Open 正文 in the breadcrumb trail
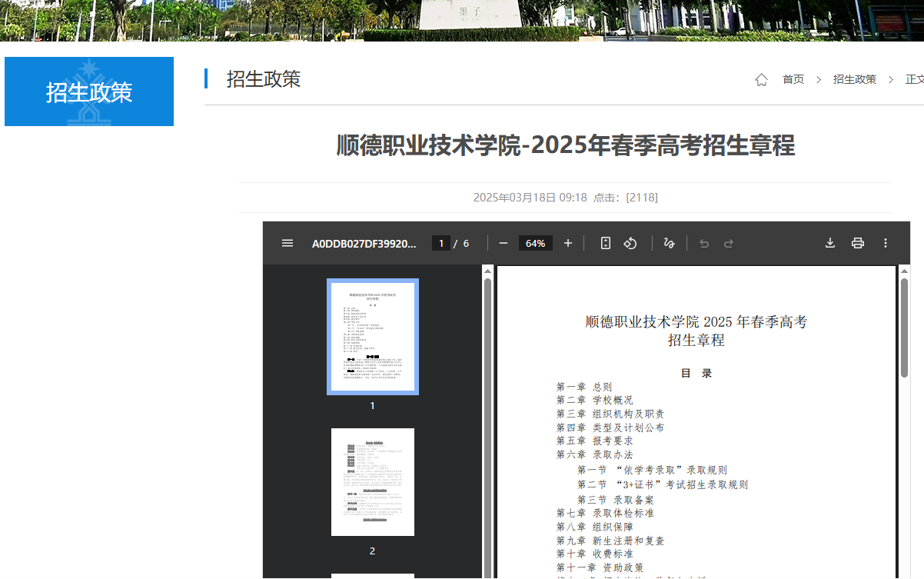Image resolution: width=924 pixels, height=579 pixels. tap(914, 78)
